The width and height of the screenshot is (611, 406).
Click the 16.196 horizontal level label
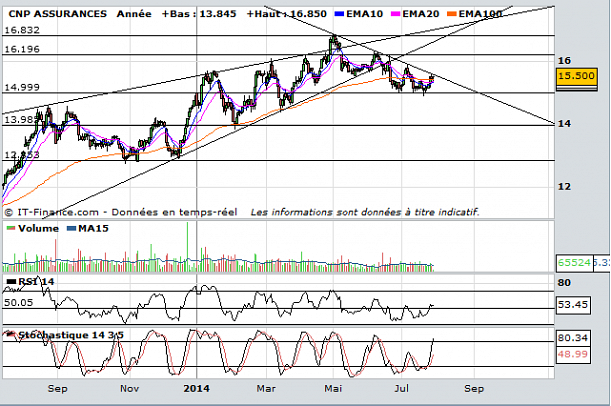click(22, 49)
